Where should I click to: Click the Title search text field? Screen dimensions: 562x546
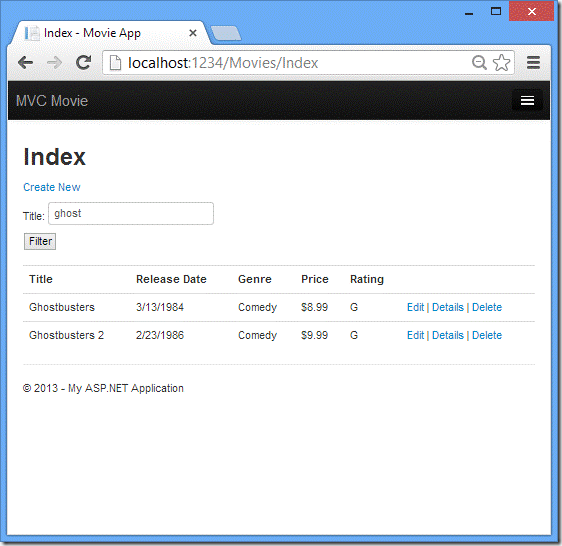131,213
